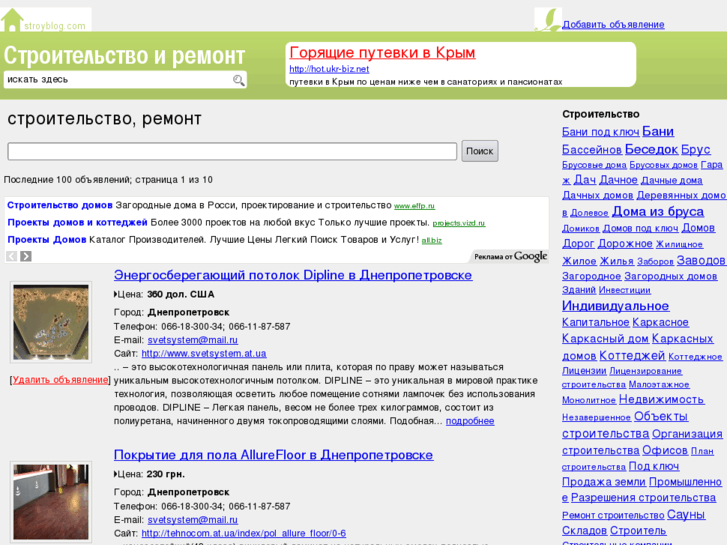Select the Брусовые дома tag
This screenshot has width=727, height=545.
click(594, 165)
